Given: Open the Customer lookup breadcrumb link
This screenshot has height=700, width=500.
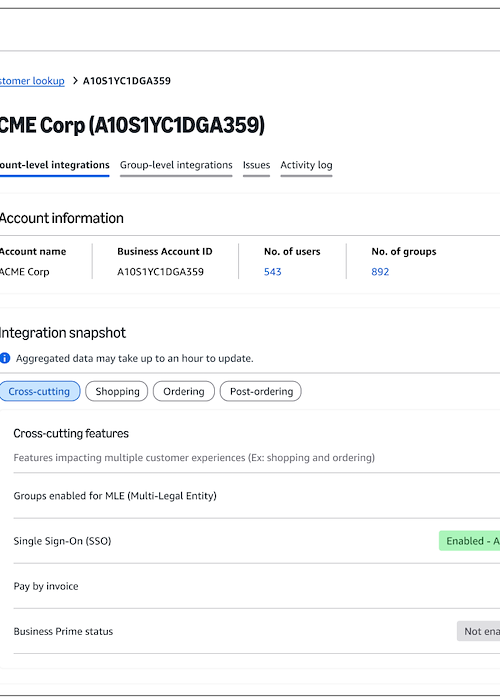Looking at the screenshot, I should click(x=32, y=81).
